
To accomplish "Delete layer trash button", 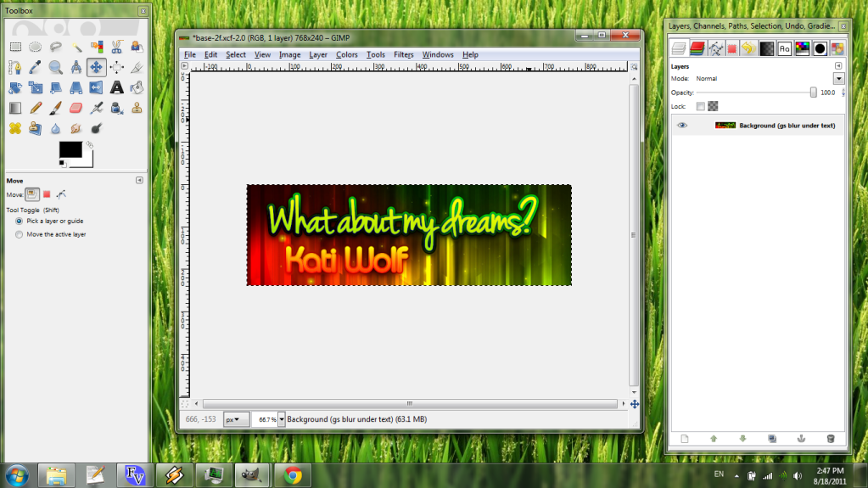I will [x=831, y=439].
